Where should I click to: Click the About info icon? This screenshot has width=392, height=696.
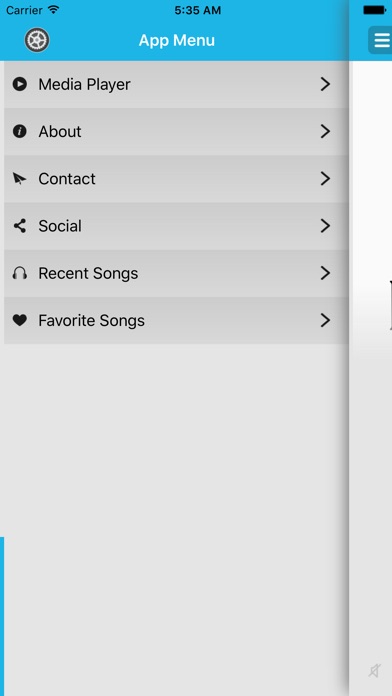click(x=20, y=131)
